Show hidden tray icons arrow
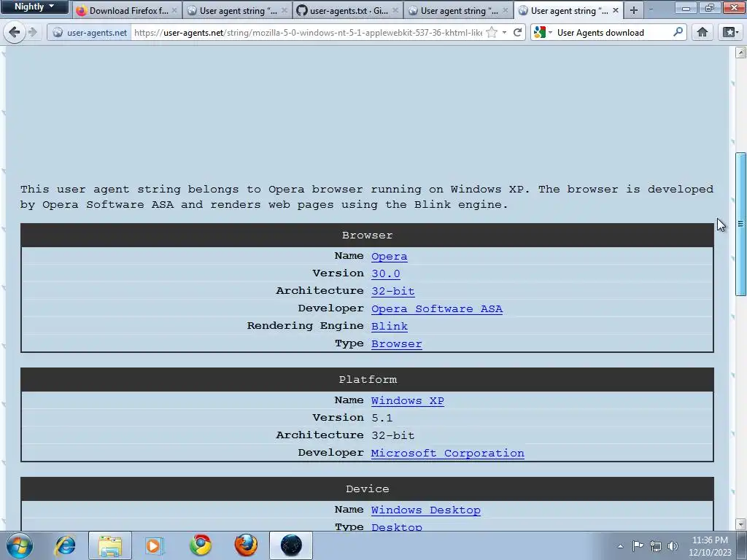Viewport: 747px width, 560px height. 620,546
